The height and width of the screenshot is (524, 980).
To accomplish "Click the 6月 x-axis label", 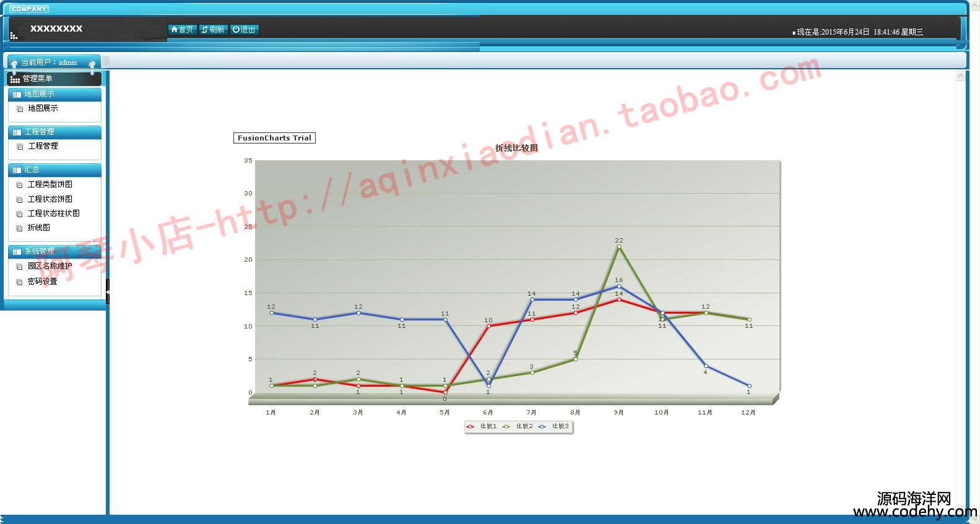I will point(488,413).
